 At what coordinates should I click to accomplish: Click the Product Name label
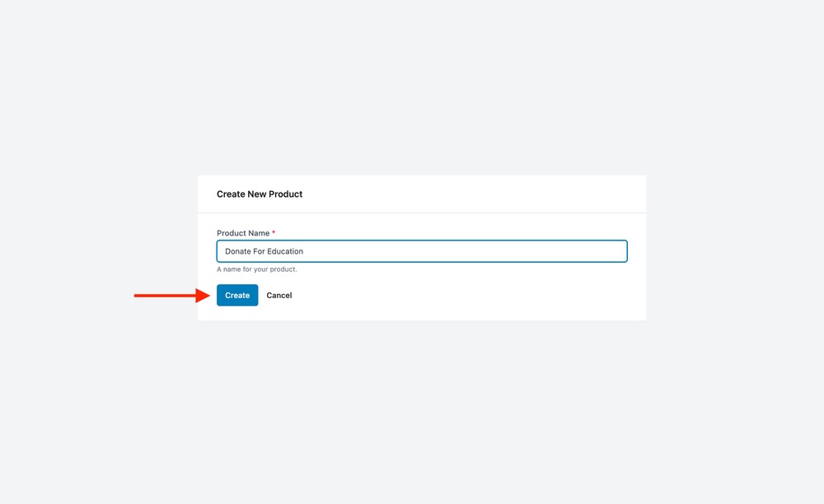point(242,233)
